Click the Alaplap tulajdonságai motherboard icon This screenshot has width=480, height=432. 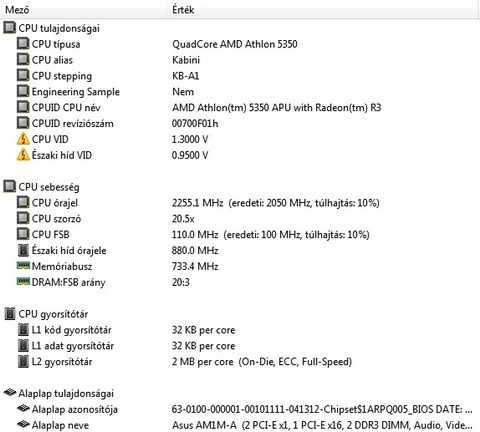(10, 392)
